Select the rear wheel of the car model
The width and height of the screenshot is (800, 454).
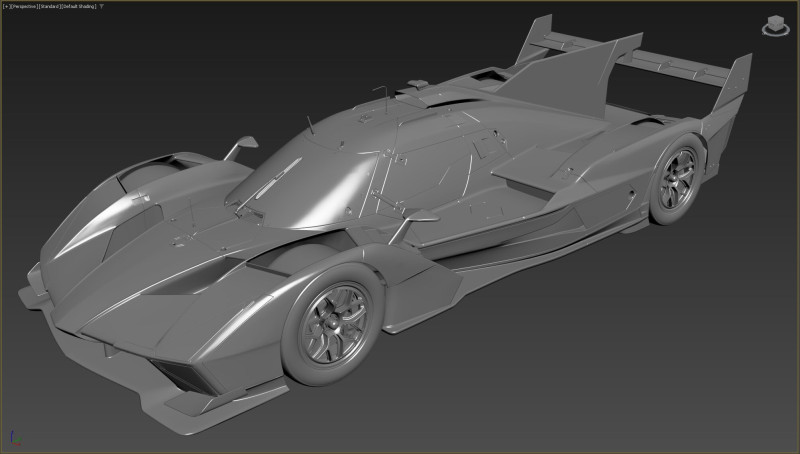(x=677, y=179)
